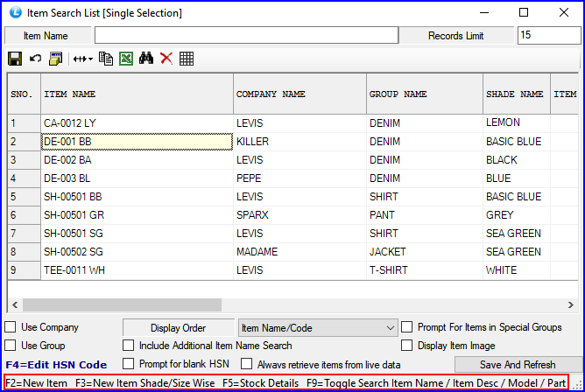Click the SPARX company cell

[x=300, y=215]
